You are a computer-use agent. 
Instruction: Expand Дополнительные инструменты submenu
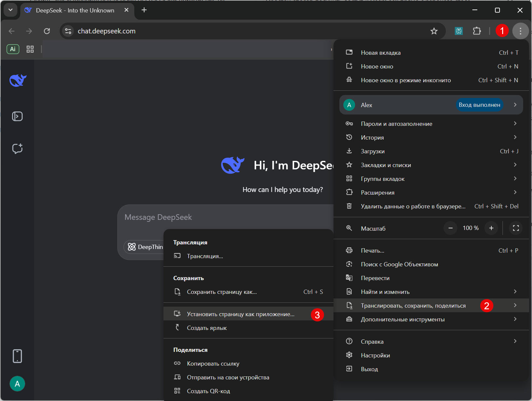431,319
